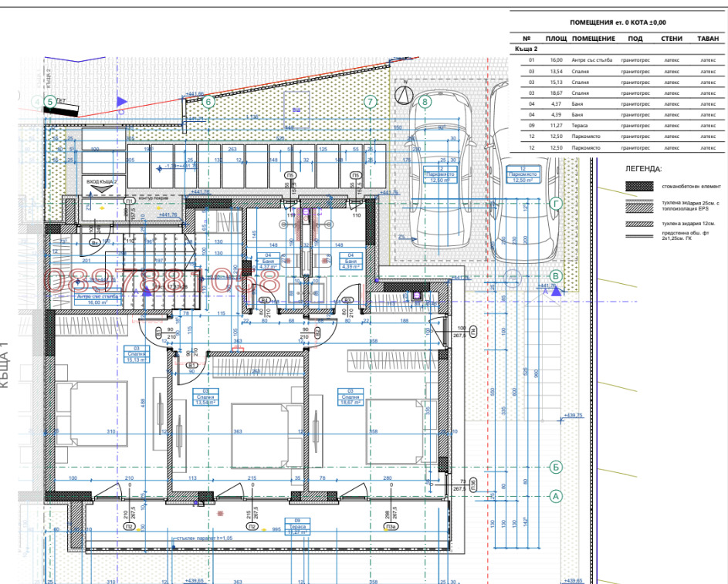Click grid axis marker В on the right
The height and width of the screenshot is (584, 728).
click(x=556, y=276)
